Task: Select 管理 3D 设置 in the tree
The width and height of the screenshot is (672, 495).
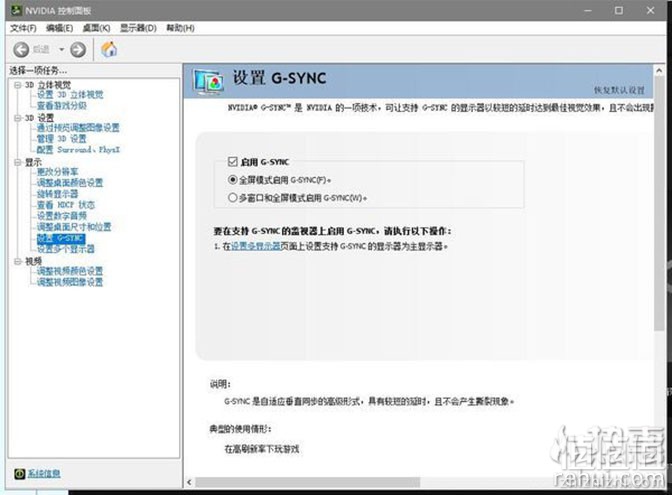Action: 62,139
